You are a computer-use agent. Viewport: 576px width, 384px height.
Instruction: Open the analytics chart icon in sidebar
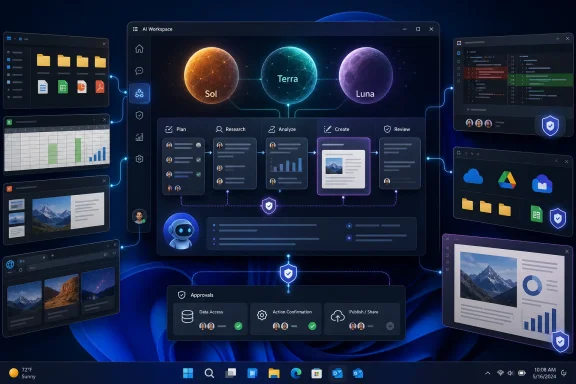139,137
